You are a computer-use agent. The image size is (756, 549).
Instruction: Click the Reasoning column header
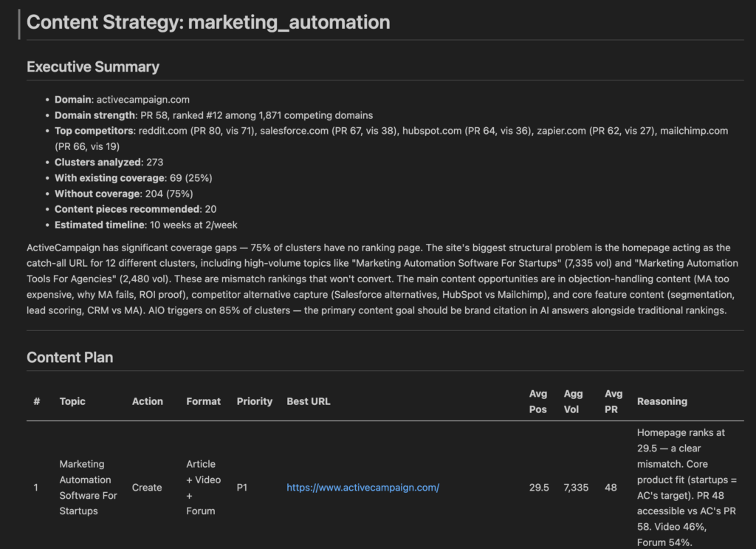[662, 401]
